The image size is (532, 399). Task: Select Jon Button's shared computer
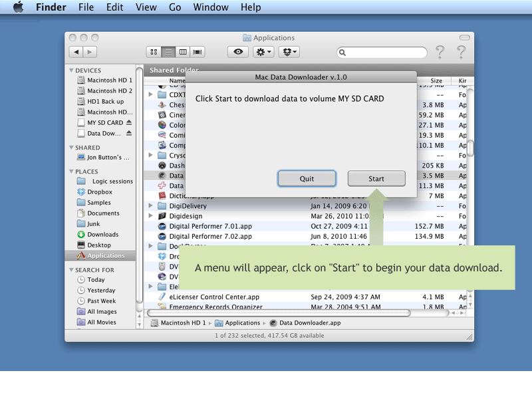(x=103, y=157)
